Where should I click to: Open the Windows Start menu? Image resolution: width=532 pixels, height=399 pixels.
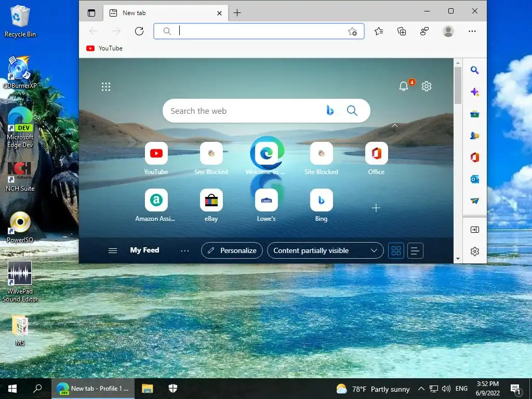tap(12, 389)
